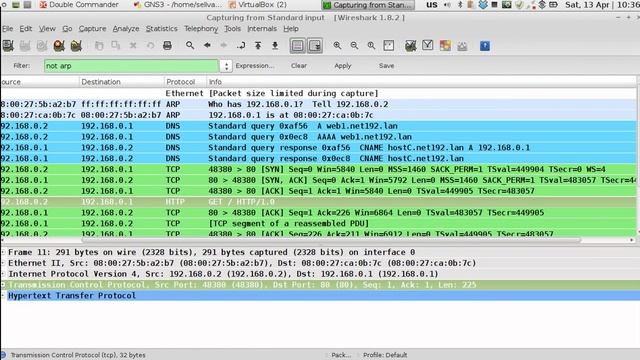
Task: Open the display filters editor icon
Action: 427,45
